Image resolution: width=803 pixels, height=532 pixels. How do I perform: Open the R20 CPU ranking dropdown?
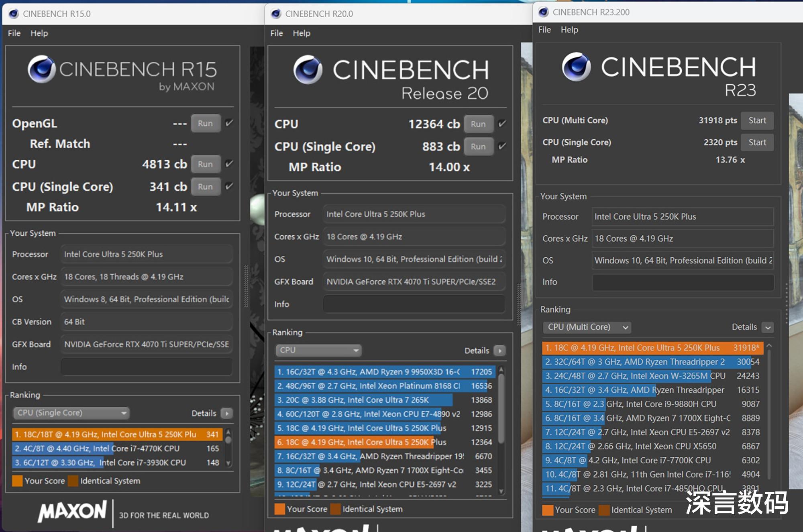tap(318, 350)
